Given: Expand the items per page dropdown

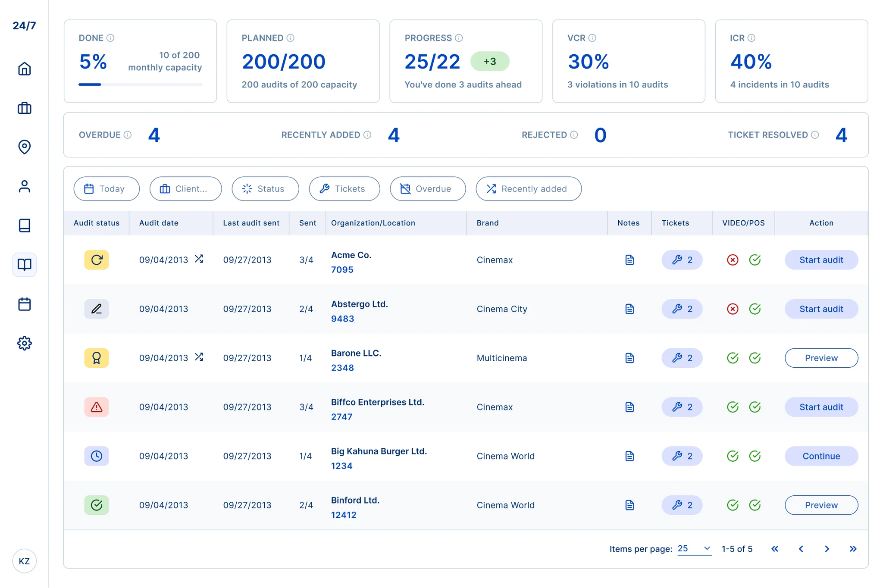Looking at the screenshot, I should (x=694, y=549).
